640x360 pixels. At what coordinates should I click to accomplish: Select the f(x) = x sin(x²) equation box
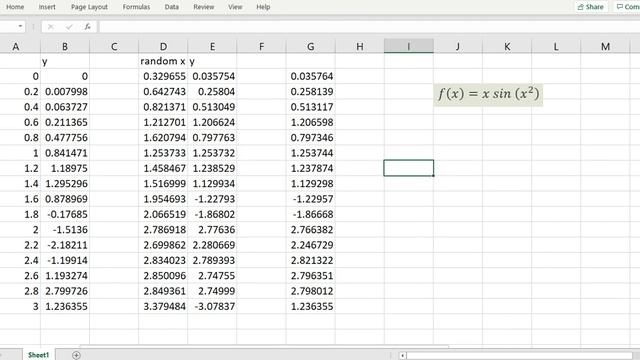pyautogui.click(x=488, y=94)
